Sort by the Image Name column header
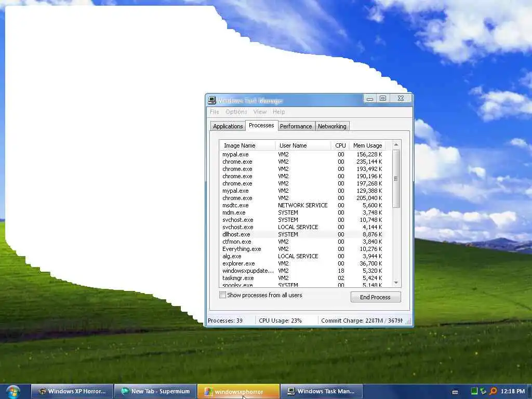 [x=247, y=145]
